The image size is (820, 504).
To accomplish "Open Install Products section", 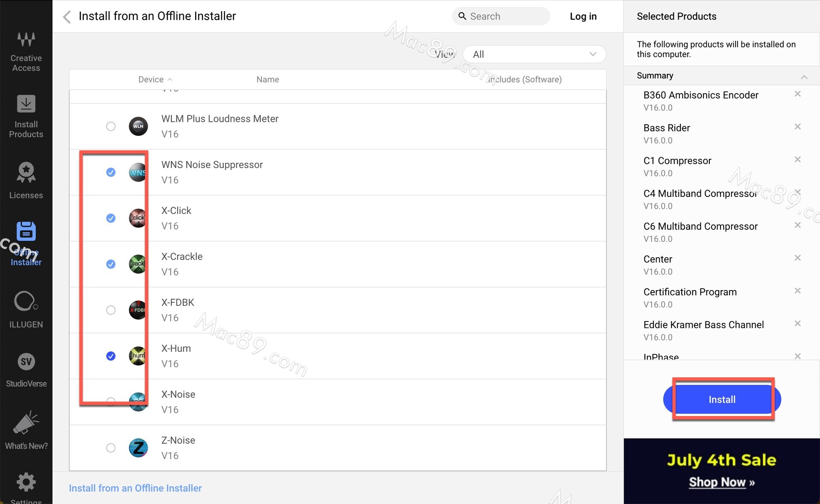I will [x=26, y=116].
